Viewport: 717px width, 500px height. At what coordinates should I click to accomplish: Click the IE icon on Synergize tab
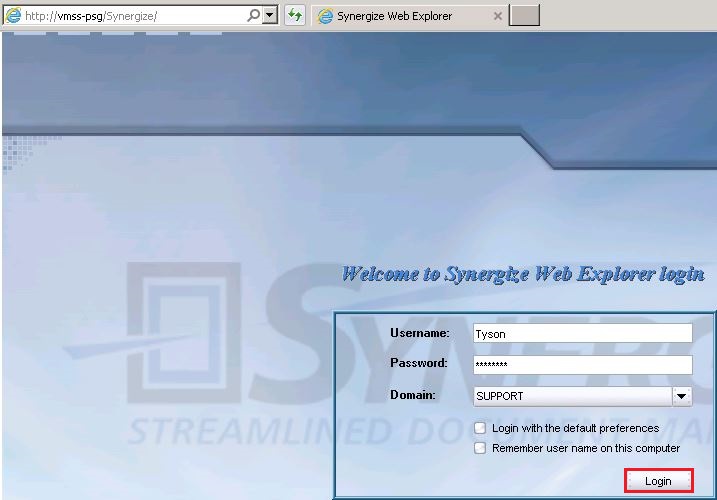point(325,16)
